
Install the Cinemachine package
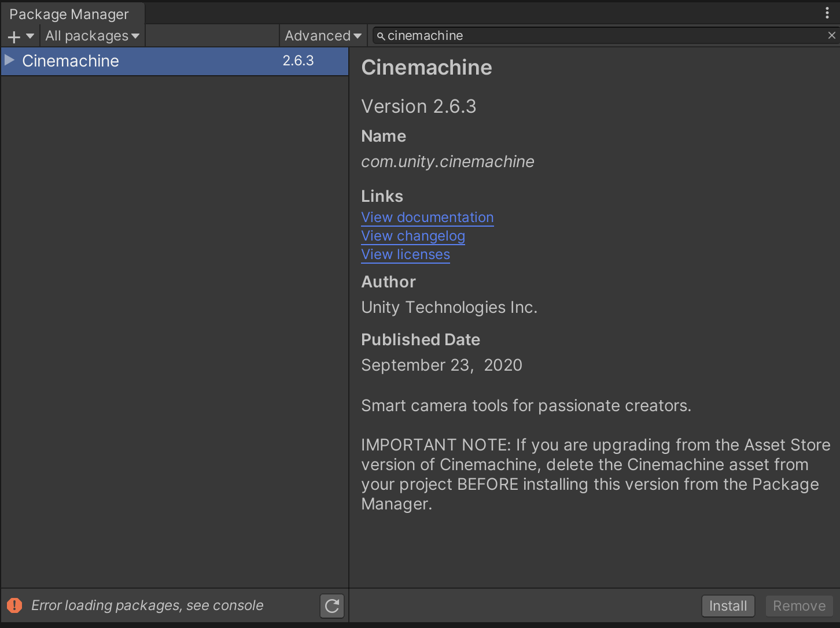[x=728, y=606]
